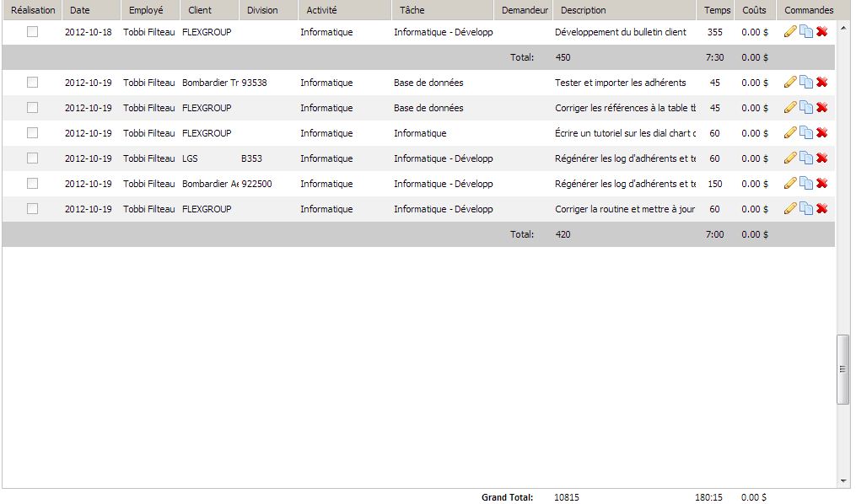
Task: Sort by the Client column header
Action: pyautogui.click(x=210, y=10)
